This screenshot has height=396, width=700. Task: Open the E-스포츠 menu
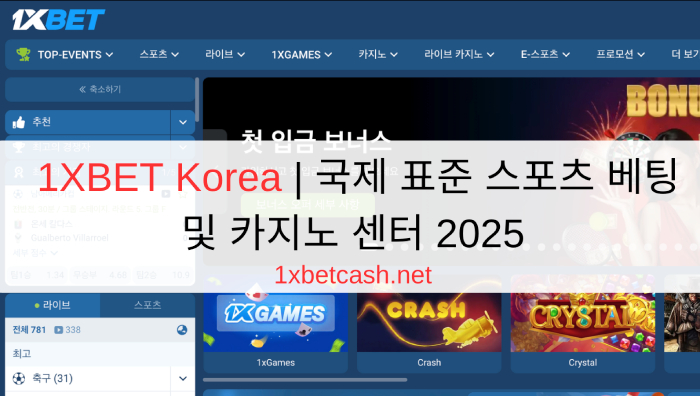point(545,54)
